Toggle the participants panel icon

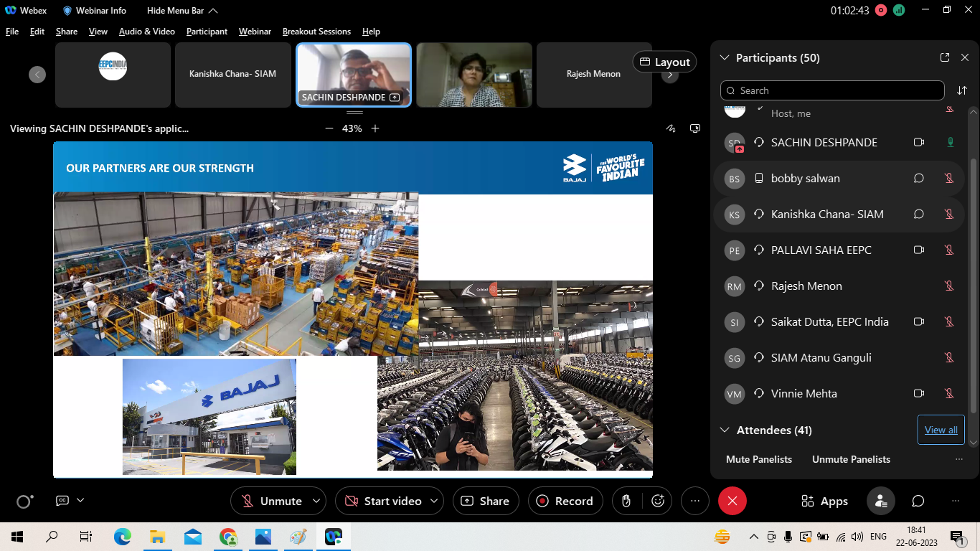tap(880, 501)
